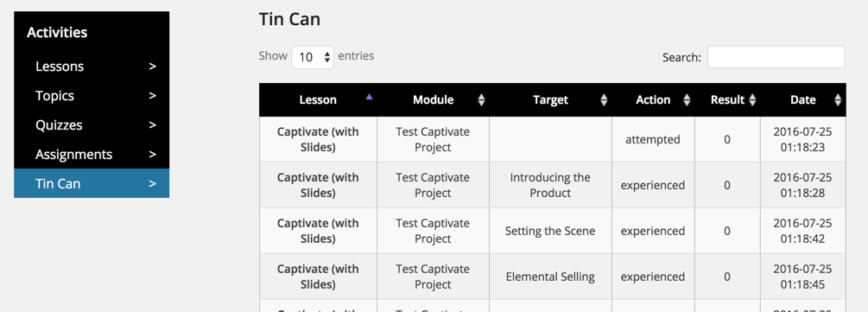
Task: Expand the Quizzes menu arrow
Action: [152, 125]
